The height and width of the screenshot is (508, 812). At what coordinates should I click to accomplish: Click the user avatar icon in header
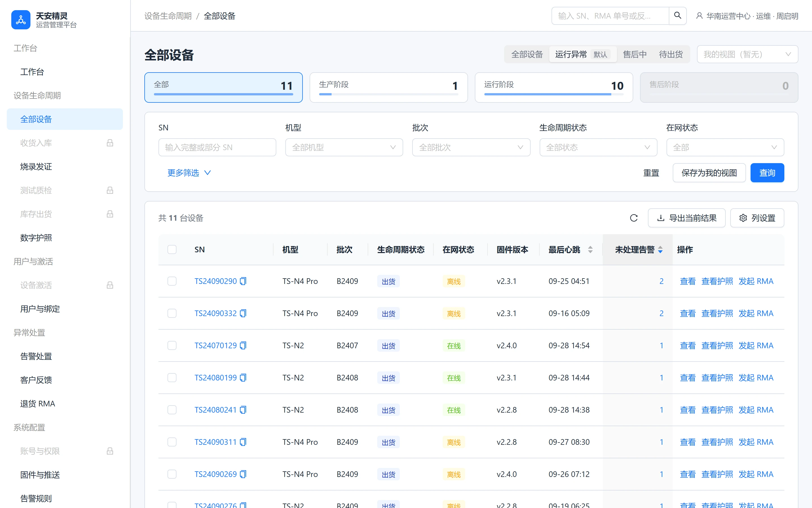[699, 16]
